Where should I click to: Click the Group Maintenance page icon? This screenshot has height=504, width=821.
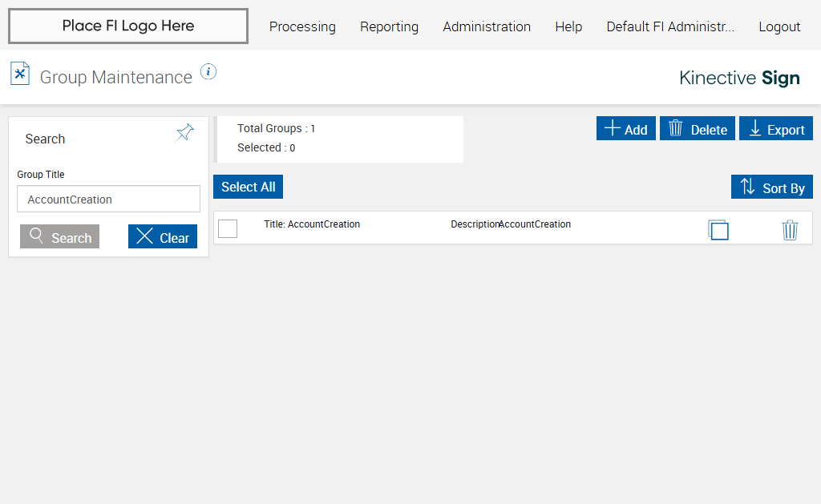(x=20, y=74)
